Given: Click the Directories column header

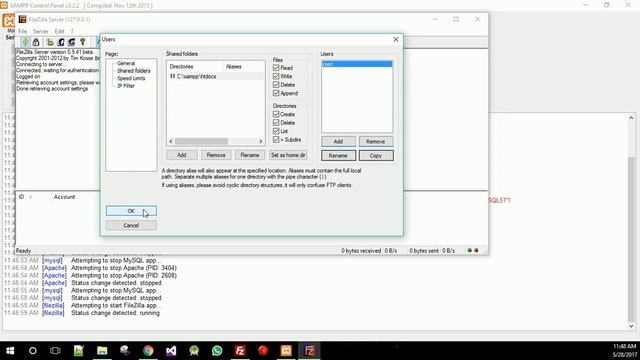Looking at the screenshot, I should (x=195, y=67).
